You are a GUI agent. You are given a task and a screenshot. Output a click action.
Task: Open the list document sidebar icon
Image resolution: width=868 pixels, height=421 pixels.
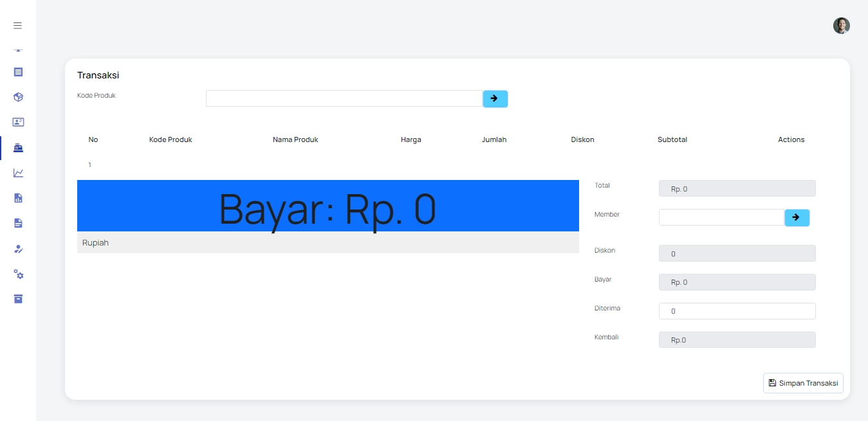coord(18,72)
